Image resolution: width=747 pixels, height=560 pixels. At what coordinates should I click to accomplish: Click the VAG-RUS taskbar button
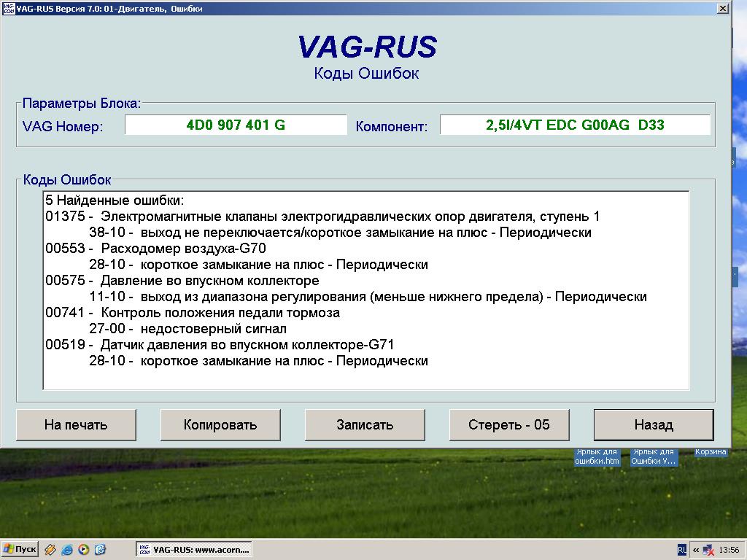click(194, 549)
